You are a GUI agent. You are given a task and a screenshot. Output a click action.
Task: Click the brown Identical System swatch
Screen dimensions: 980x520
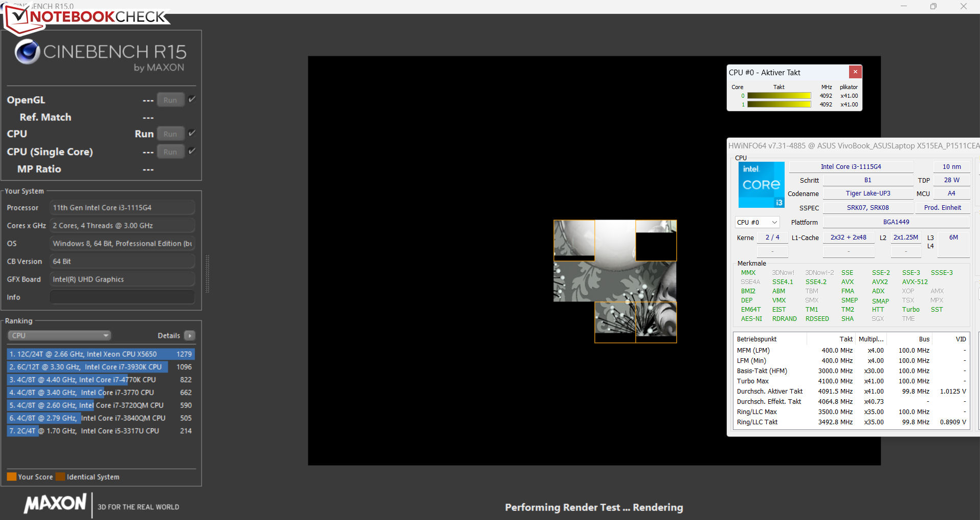(x=60, y=476)
